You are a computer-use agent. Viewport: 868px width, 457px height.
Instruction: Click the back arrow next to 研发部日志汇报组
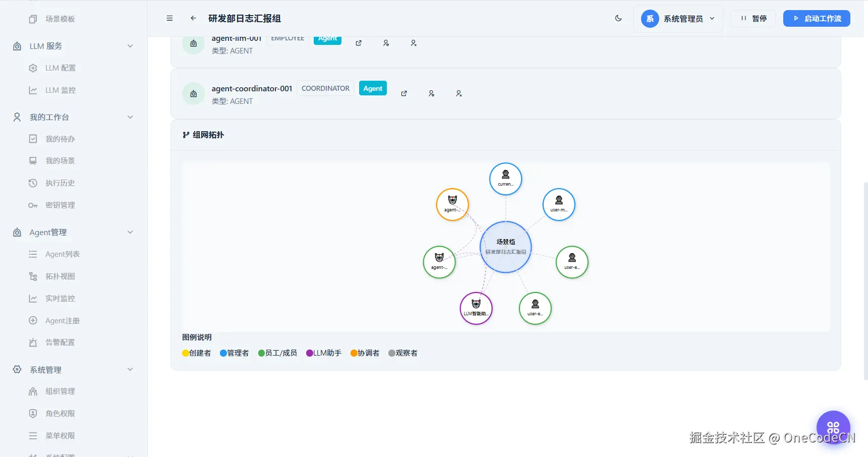(193, 18)
